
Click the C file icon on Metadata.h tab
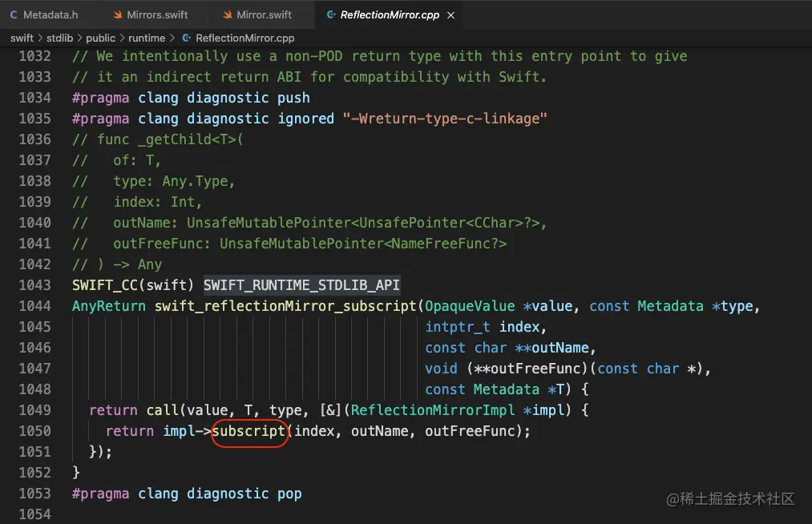tap(14, 14)
